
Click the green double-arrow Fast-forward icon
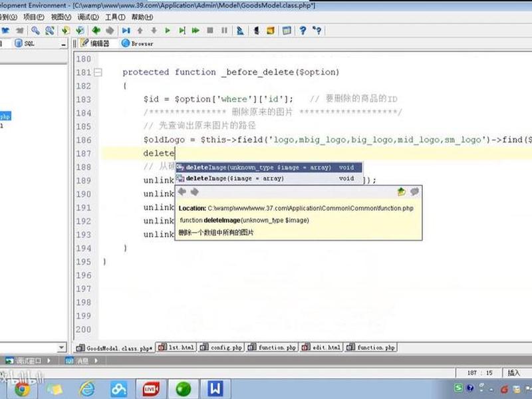point(196,31)
